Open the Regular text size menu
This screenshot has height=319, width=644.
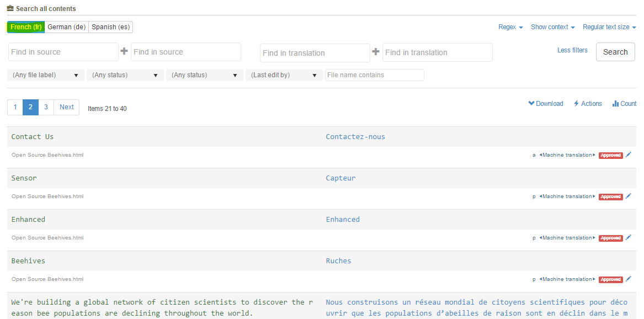pyautogui.click(x=609, y=27)
